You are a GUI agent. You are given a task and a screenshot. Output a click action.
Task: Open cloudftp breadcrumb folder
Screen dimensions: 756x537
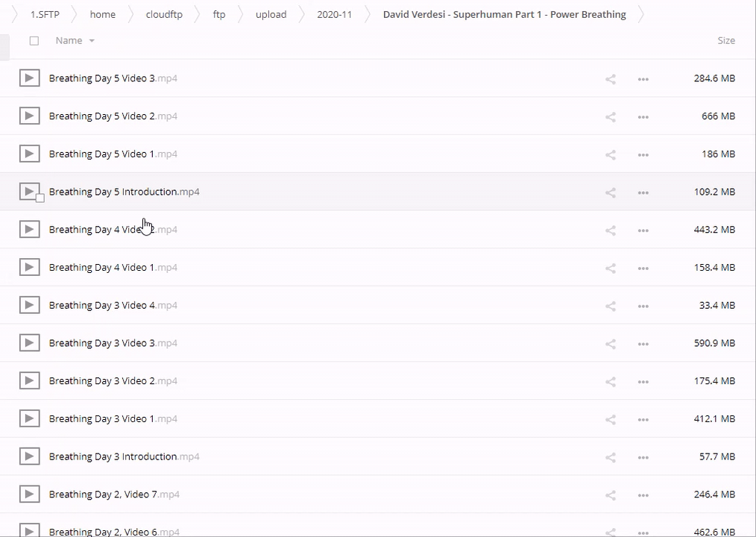click(x=164, y=14)
